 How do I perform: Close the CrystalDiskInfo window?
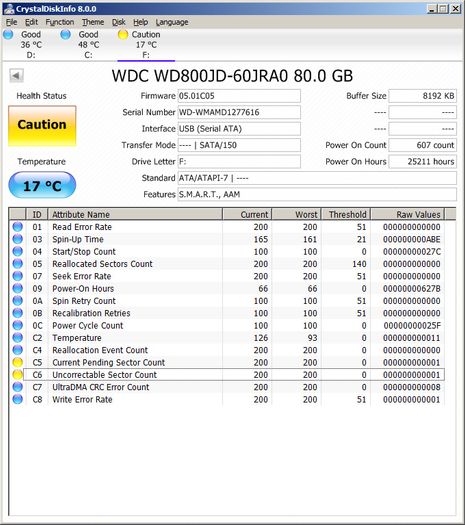pyautogui.click(x=456, y=9)
